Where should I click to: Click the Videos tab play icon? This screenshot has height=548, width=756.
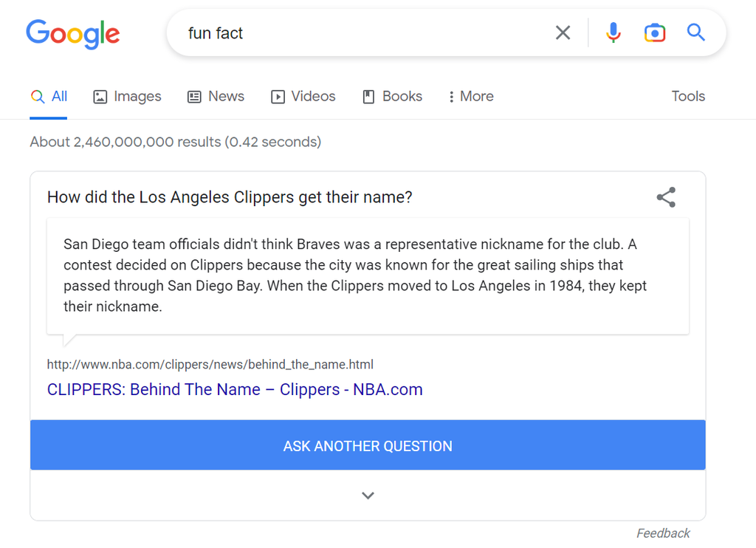pyautogui.click(x=278, y=97)
